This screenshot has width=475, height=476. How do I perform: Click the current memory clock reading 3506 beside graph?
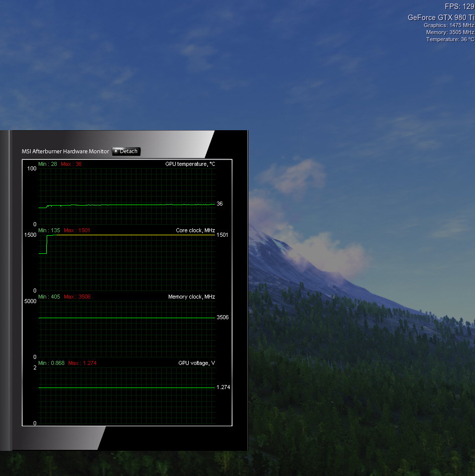pyautogui.click(x=222, y=317)
